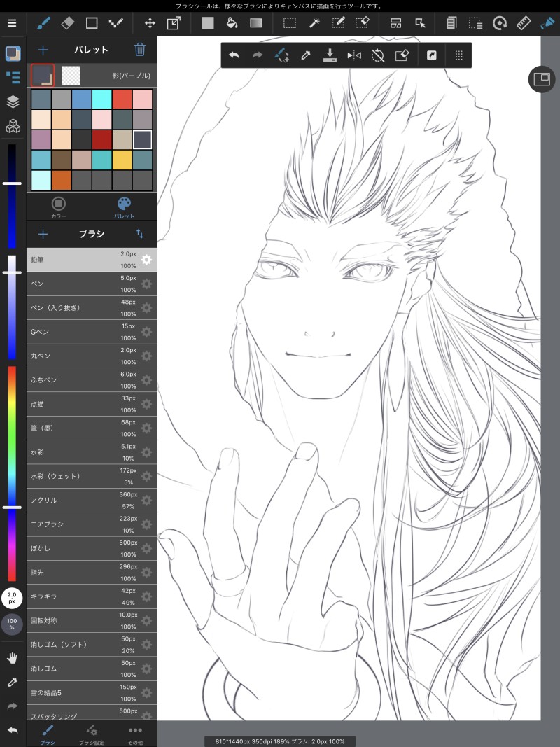
Task: Select the Fill rectangle tool
Action: click(208, 23)
